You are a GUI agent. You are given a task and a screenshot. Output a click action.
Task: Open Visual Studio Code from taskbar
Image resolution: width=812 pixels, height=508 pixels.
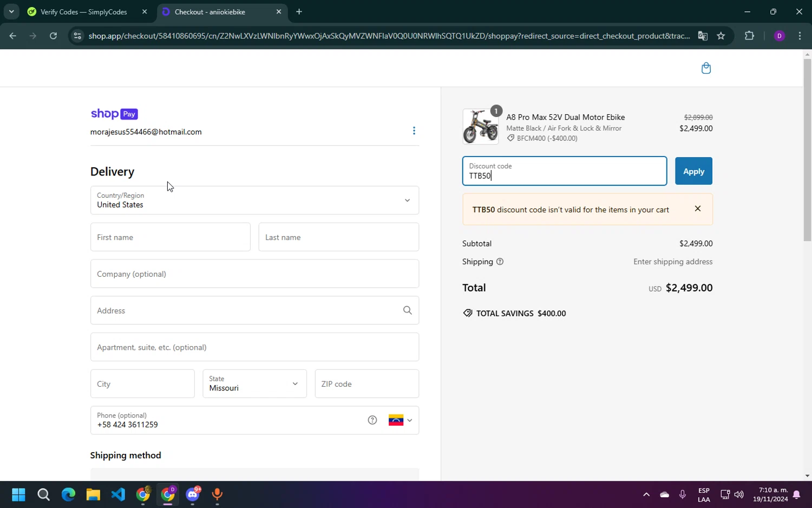click(118, 494)
